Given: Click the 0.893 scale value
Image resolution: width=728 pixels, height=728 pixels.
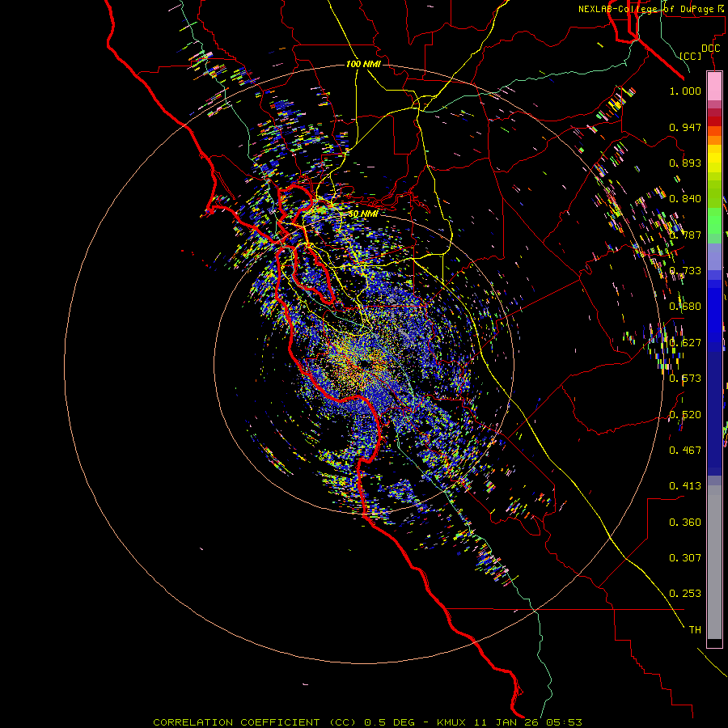Looking at the screenshot, I should pos(685,163).
